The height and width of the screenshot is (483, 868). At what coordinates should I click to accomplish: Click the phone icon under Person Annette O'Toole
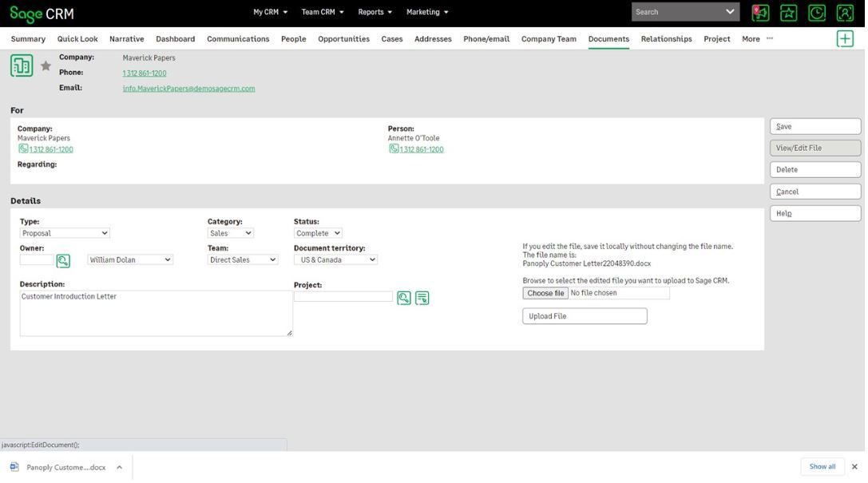(x=394, y=148)
